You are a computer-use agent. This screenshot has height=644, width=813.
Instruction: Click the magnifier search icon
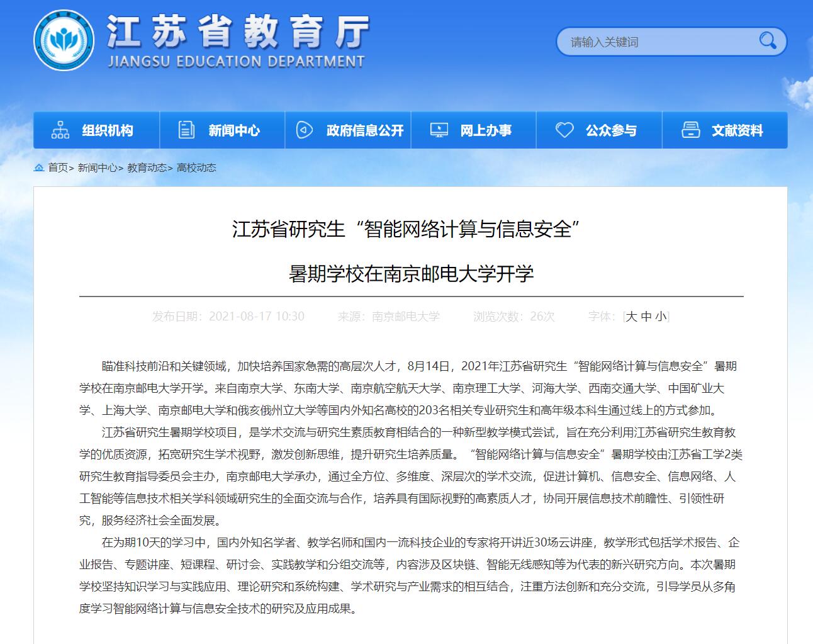tap(768, 42)
